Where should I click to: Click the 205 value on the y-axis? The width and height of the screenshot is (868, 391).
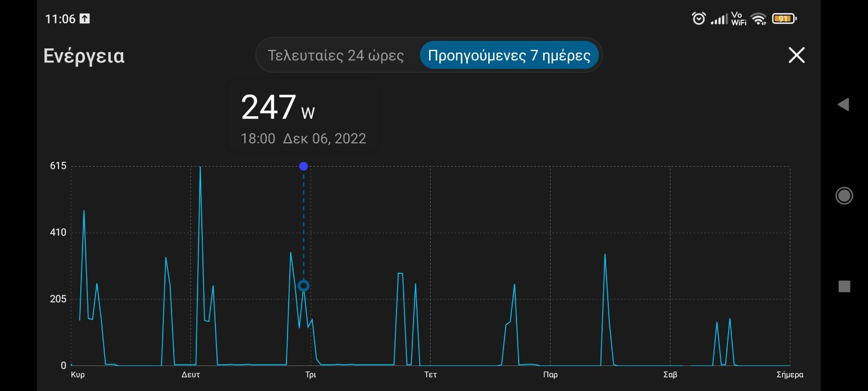(x=58, y=299)
